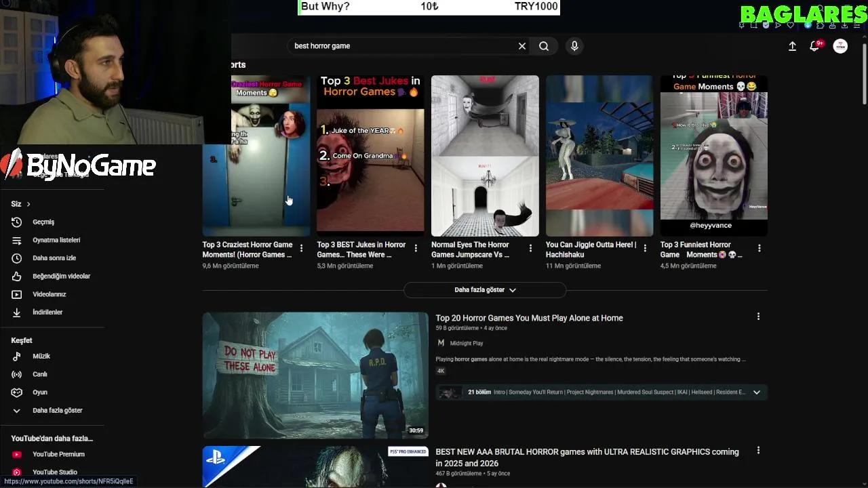The width and height of the screenshot is (868, 488).
Task: Open options for Top 20 Horror Games video
Action: tap(758, 317)
